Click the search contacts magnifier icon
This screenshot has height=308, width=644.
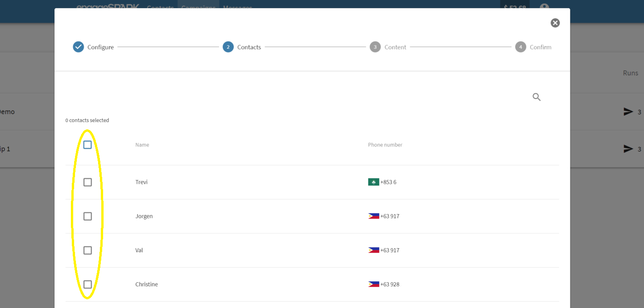coord(536,97)
